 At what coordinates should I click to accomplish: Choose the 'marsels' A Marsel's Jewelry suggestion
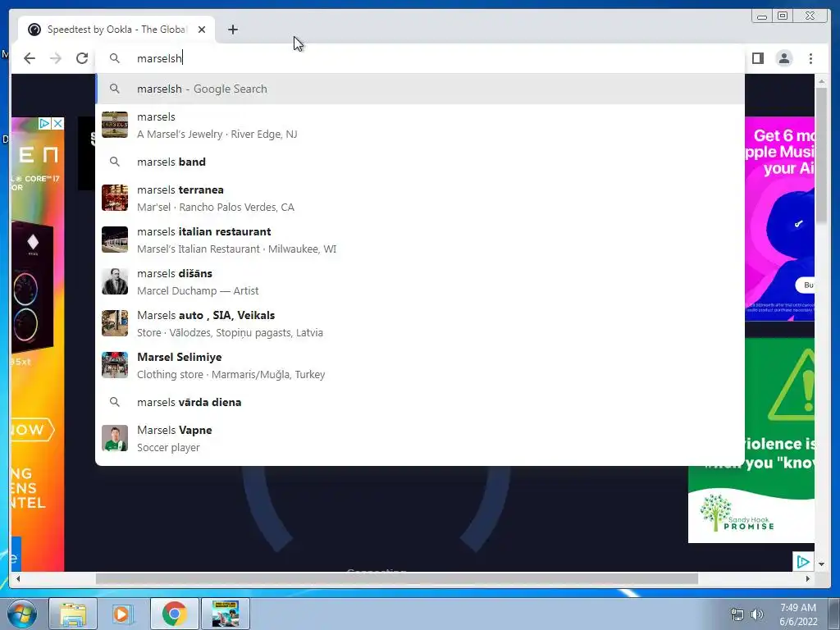pos(420,125)
